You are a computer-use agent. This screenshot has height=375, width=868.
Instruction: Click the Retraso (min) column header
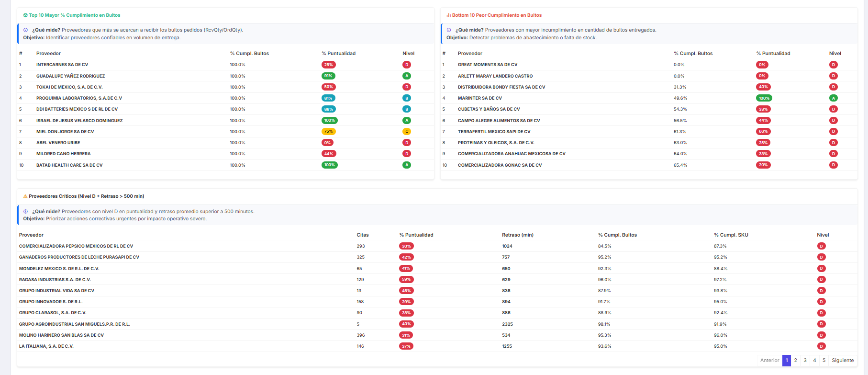coord(518,235)
